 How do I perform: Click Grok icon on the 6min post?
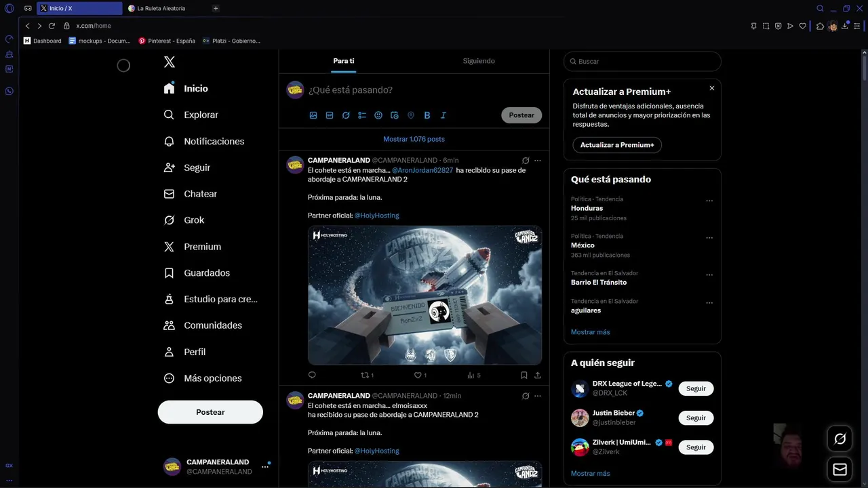click(526, 161)
